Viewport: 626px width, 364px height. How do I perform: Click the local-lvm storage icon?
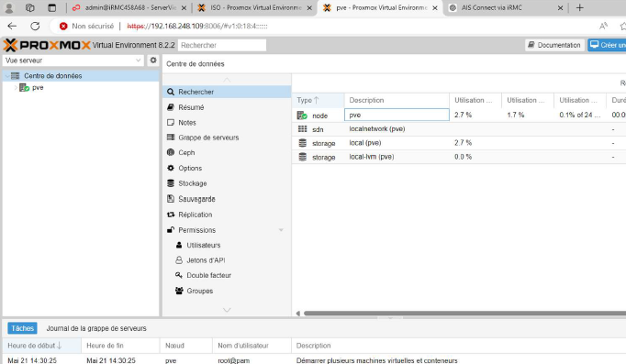(302, 157)
